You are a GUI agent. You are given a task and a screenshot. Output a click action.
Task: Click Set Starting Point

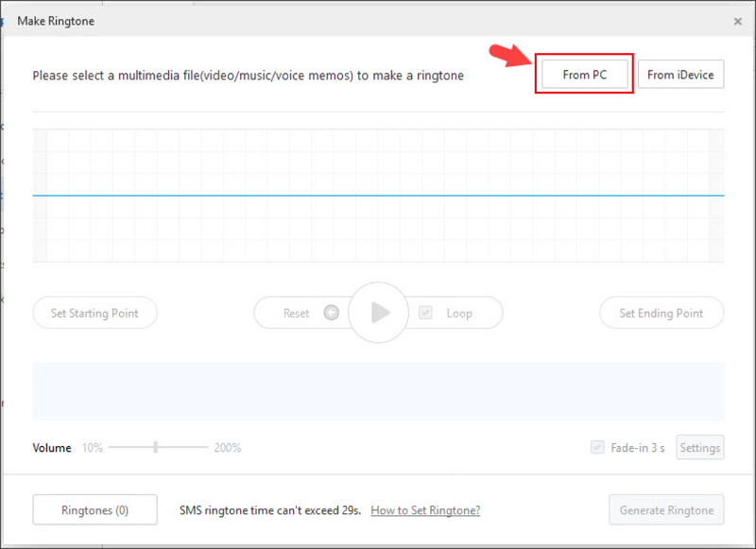[x=94, y=313]
